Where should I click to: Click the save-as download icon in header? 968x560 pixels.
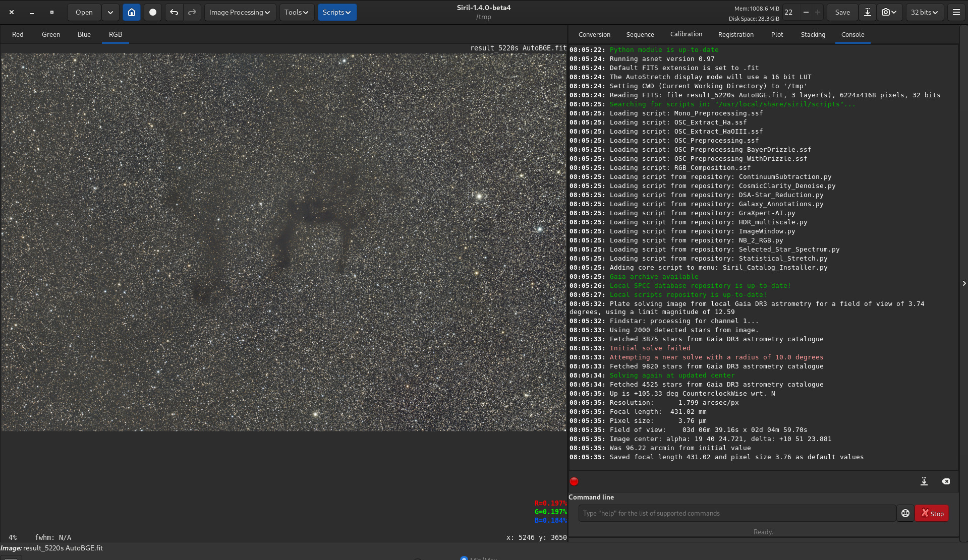click(x=867, y=12)
